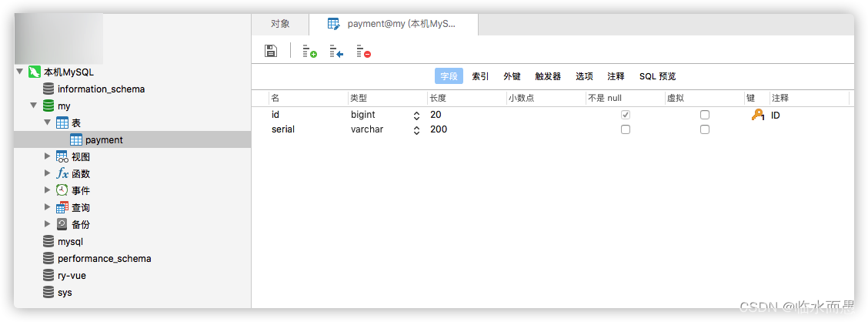This screenshot has width=868, height=322.
Task: Click the information_schema database icon
Action: click(x=48, y=89)
